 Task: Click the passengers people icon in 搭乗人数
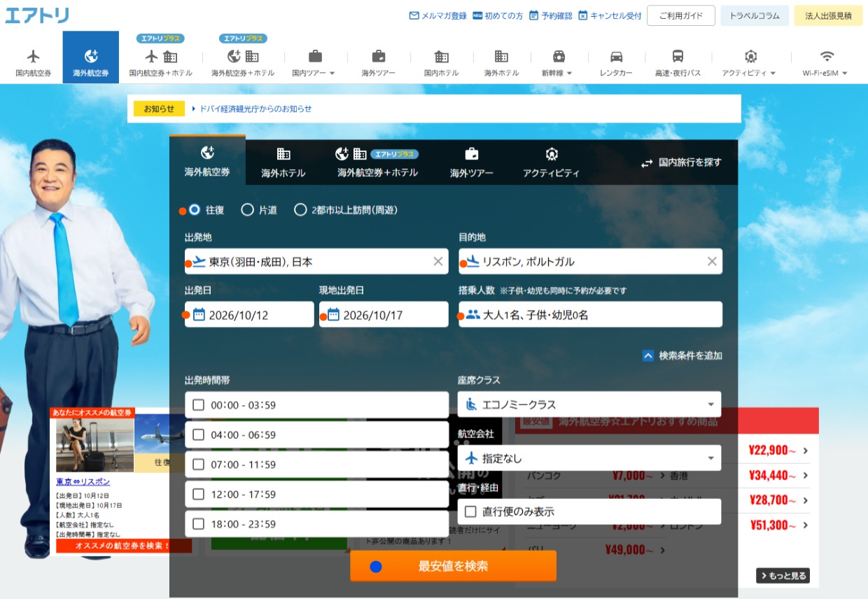(x=472, y=315)
